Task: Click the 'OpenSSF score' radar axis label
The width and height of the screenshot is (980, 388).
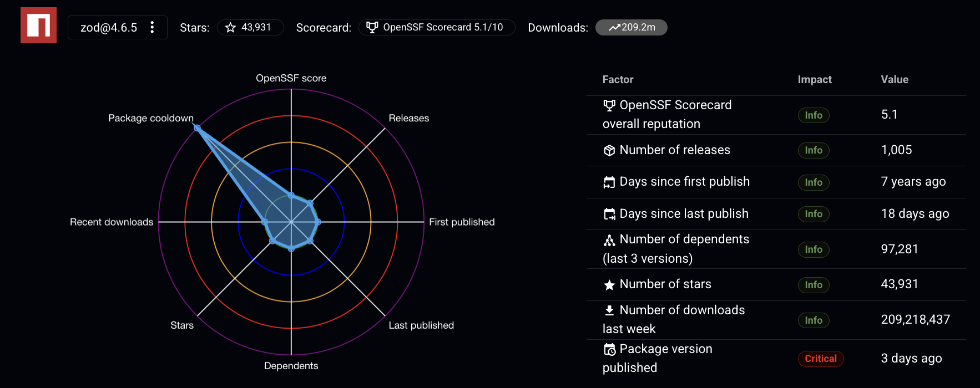Action: (291, 78)
